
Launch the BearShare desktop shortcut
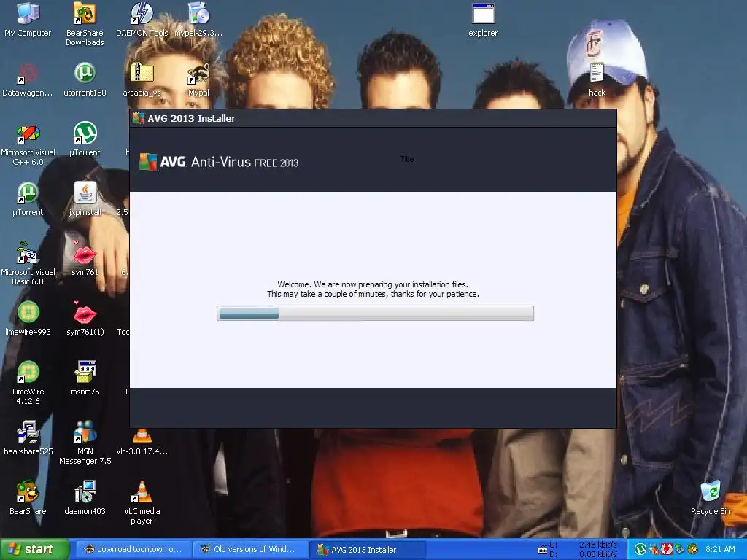28,497
